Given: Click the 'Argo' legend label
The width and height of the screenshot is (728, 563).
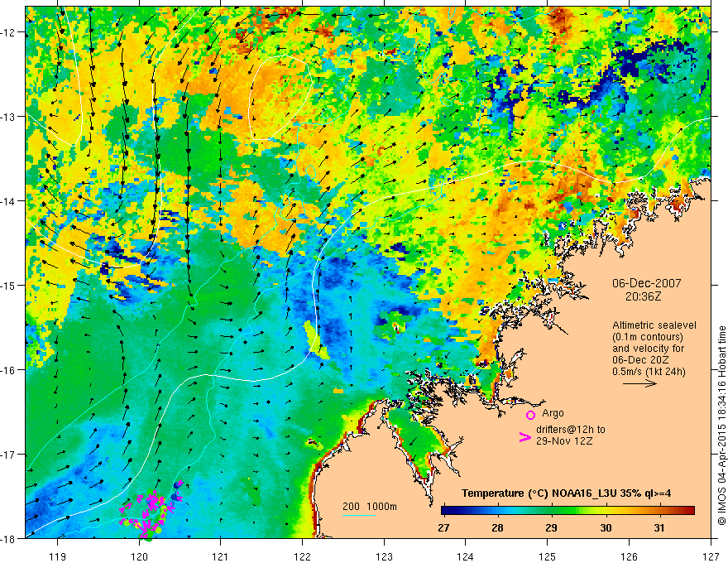Looking at the screenshot, I should pos(553,413).
